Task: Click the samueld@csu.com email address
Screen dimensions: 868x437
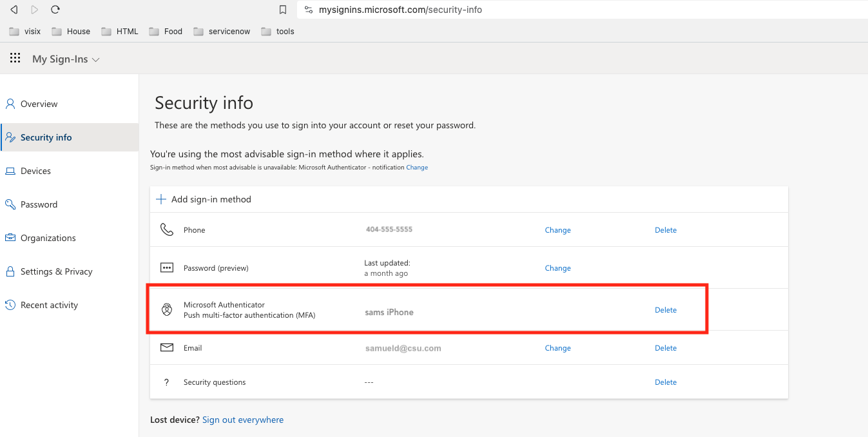Action: pyautogui.click(x=403, y=348)
